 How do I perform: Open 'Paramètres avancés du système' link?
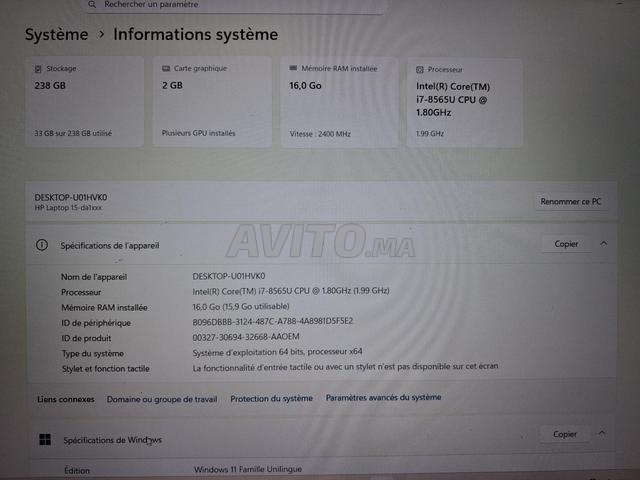(x=383, y=397)
